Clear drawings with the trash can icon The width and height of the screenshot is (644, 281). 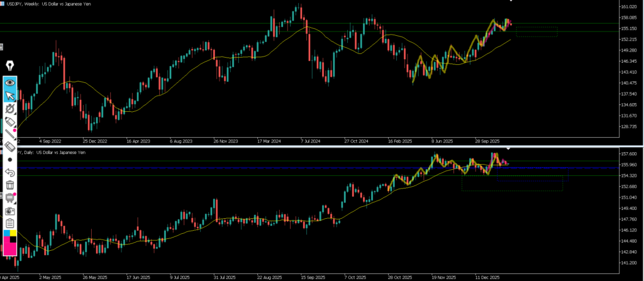[x=9, y=185]
